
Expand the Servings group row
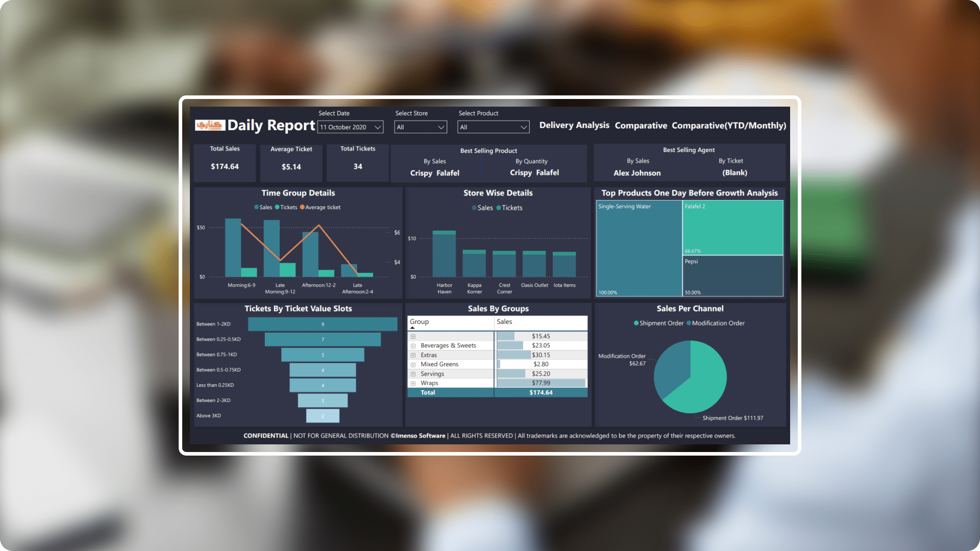(x=413, y=373)
